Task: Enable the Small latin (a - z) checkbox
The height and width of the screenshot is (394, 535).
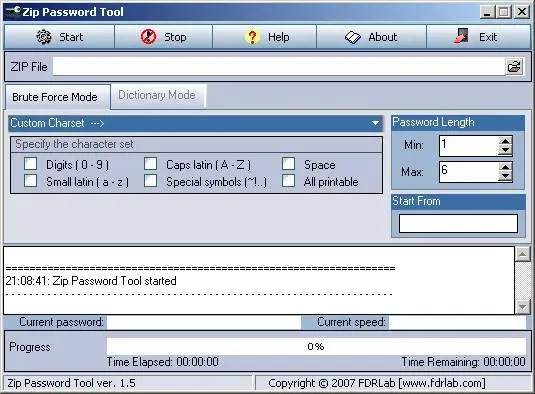Action: pos(31,180)
